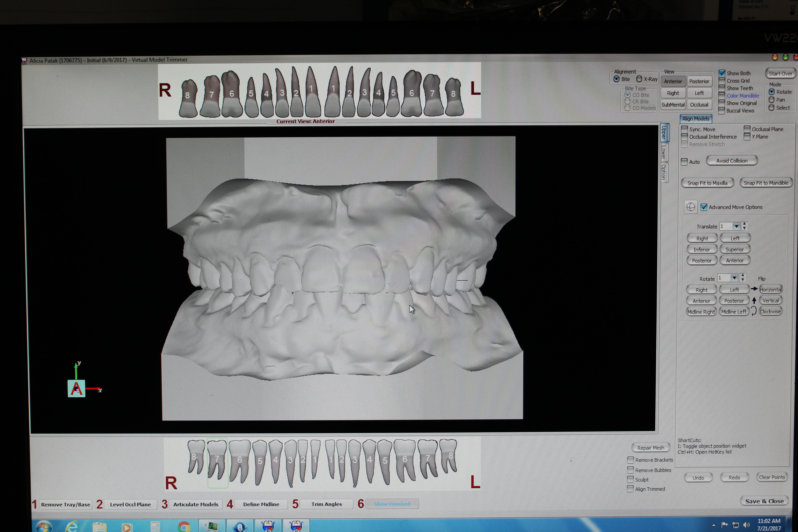Enable Sync. Move checkbox
Image resolution: width=798 pixels, height=532 pixels.
click(x=684, y=129)
